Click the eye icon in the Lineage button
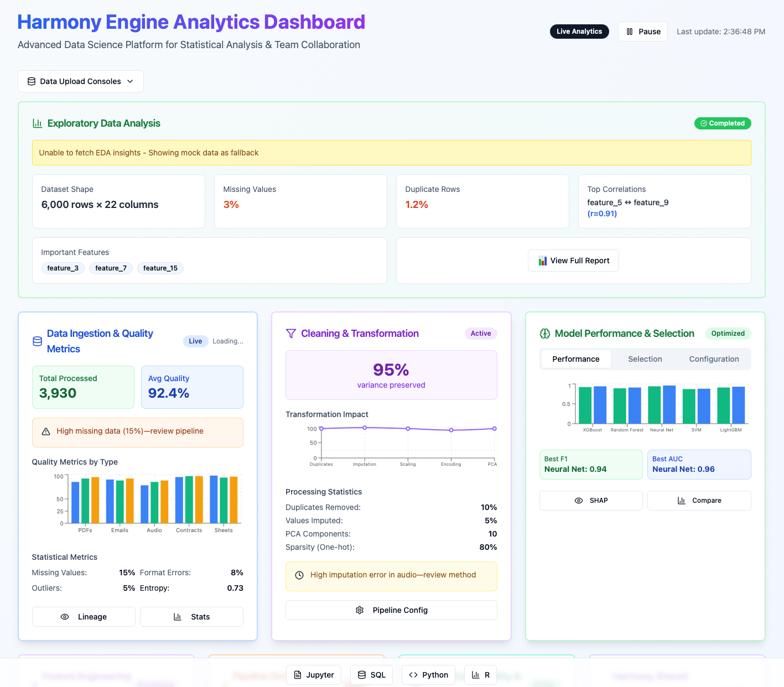Screen dimensions: 784x687 (x=65, y=617)
